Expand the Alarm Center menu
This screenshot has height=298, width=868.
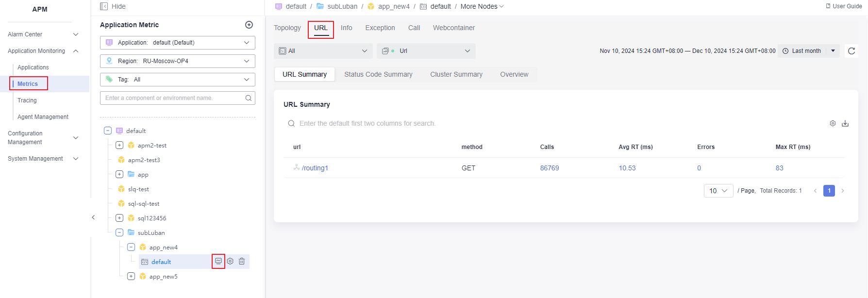click(x=43, y=34)
